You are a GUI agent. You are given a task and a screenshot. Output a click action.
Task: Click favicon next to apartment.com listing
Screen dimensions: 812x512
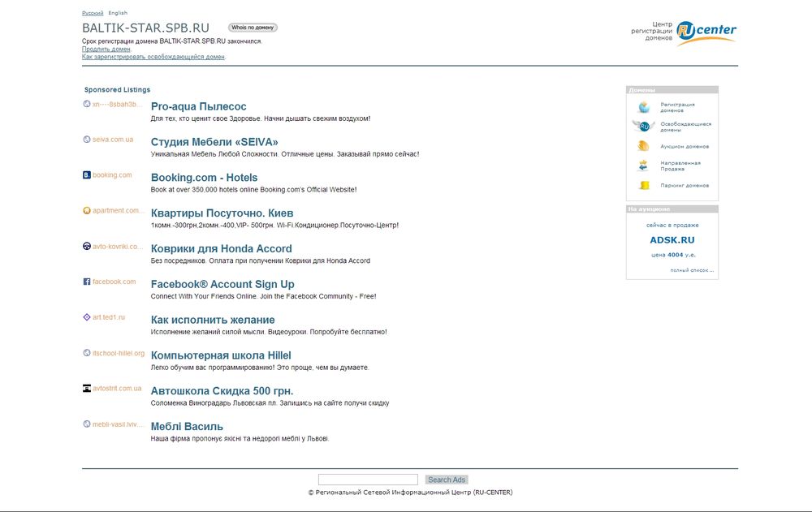pos(87,211)
